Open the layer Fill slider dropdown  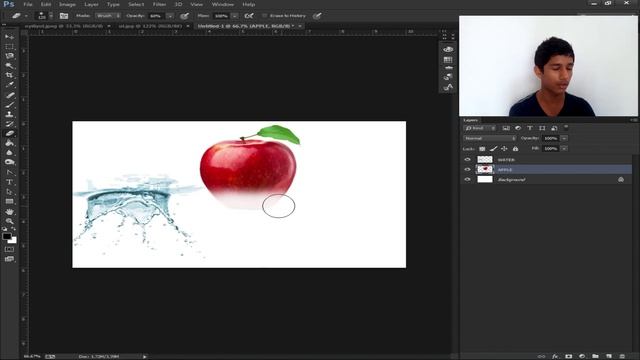[564, 149]
